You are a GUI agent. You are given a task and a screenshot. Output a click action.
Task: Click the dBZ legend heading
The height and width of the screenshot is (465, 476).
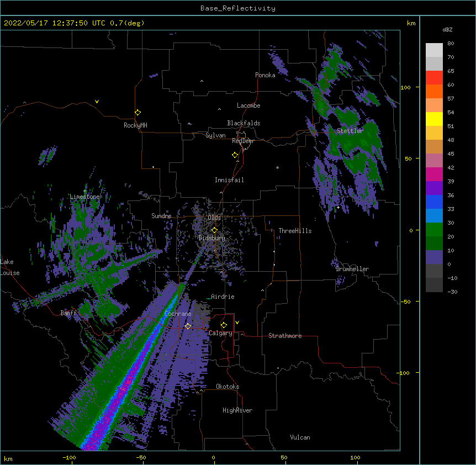click(447, 29)
